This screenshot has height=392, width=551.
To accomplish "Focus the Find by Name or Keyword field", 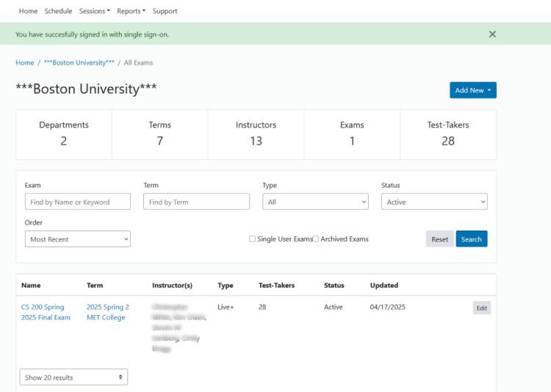I will point(77,202).
